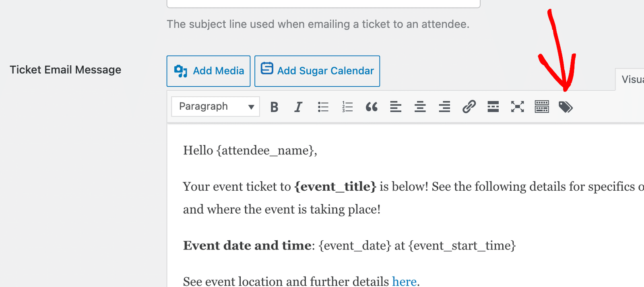Click the Add Media button
This screenshot has width=644, height=287.
[x=208, y=71]
